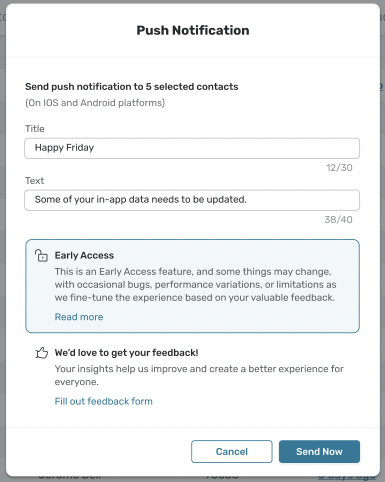Image resolution: width=385 pixels, height=482 pixels.
Task: Click the 'Your insights help us improve' paragraph
Action: (199, 375)
